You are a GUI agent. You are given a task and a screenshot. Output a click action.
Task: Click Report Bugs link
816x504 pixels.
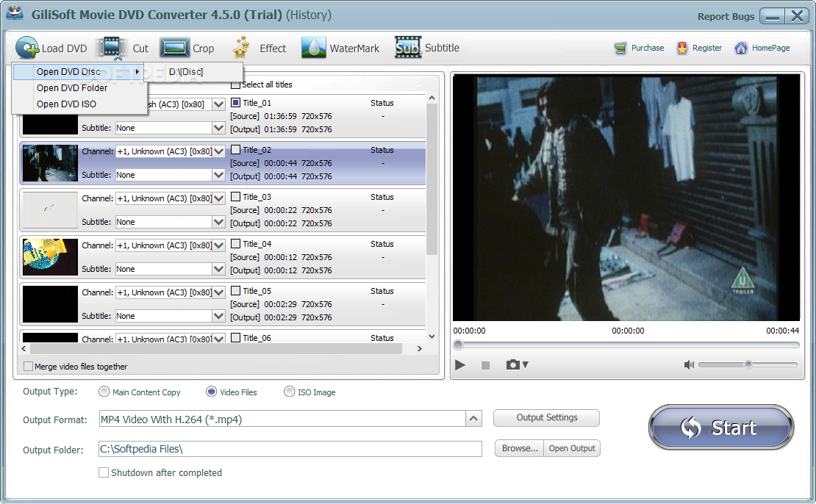click(x=726, y=17)
